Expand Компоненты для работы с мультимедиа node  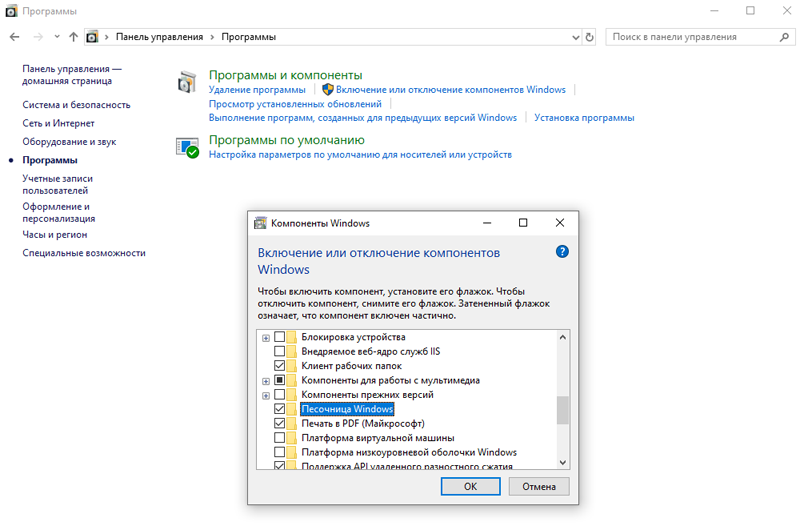click(266, 381)
